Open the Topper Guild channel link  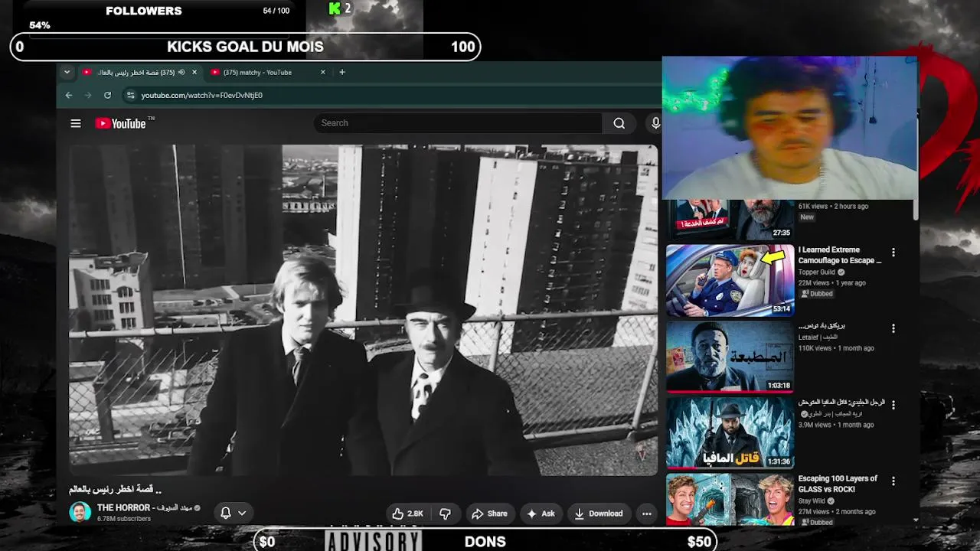click(817, 272)
